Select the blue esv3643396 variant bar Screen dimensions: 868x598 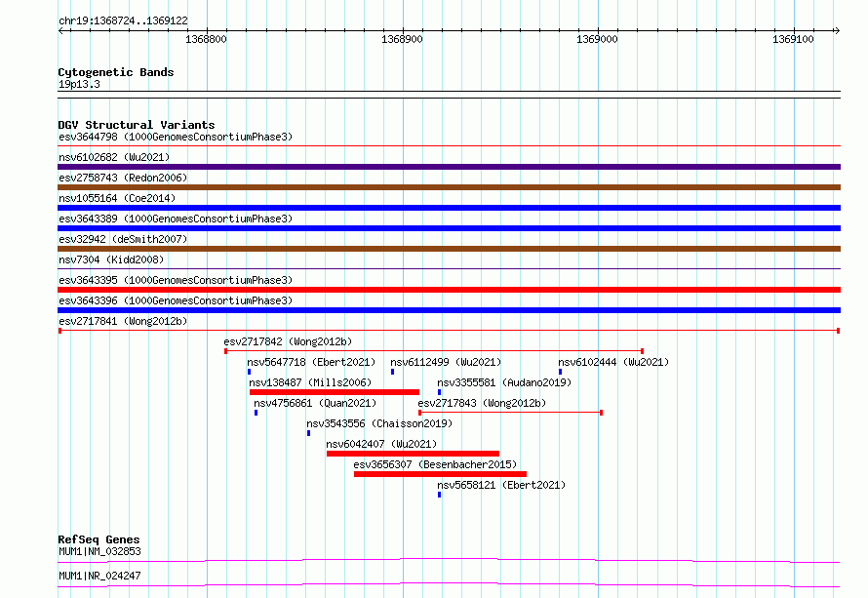tap(449, 310)
